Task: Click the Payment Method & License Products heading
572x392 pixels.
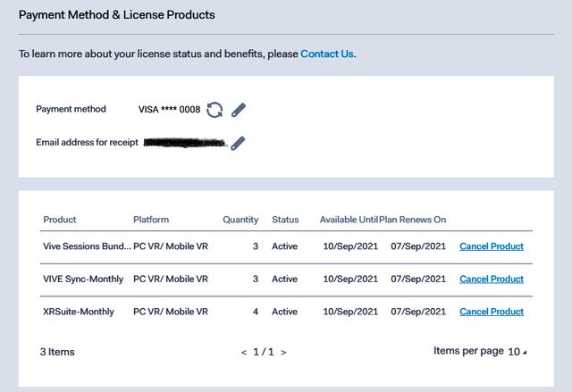Action: click(x=117, y=15)
